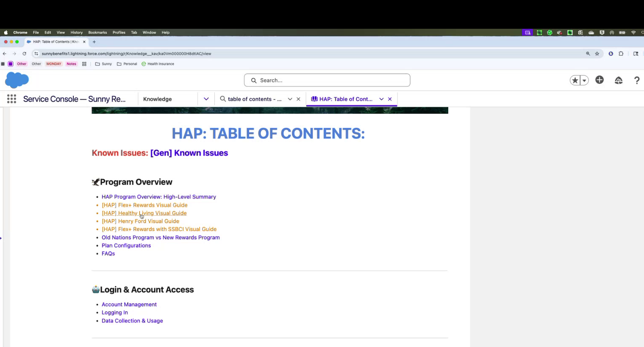Toggle the site information icon in address bar
The image size is (644, 347).
point(36,54)
